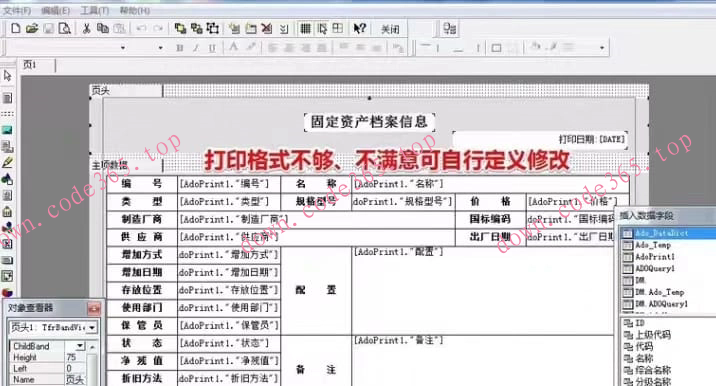Select the AdoPrint1 dataset entry
716x386 pixels.
[655, 257]
